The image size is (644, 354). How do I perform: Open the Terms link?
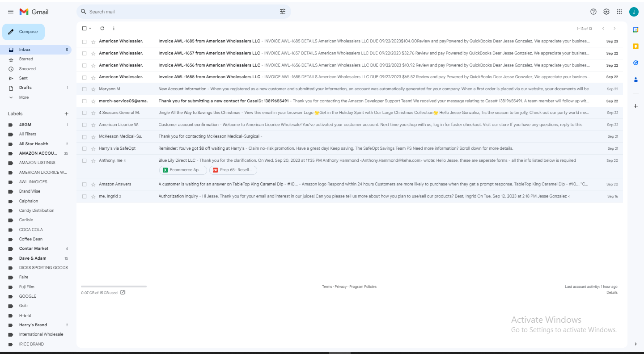click(327, 287)
